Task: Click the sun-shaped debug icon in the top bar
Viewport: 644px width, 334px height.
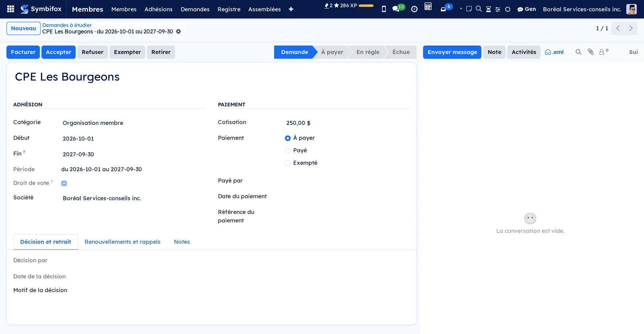Action: click(x=508, y=9)
